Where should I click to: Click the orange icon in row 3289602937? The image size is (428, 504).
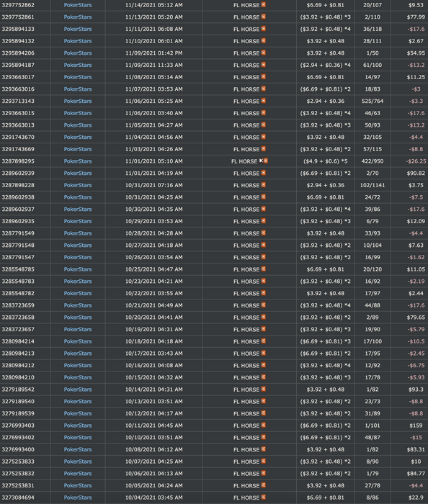click(264, 209)
